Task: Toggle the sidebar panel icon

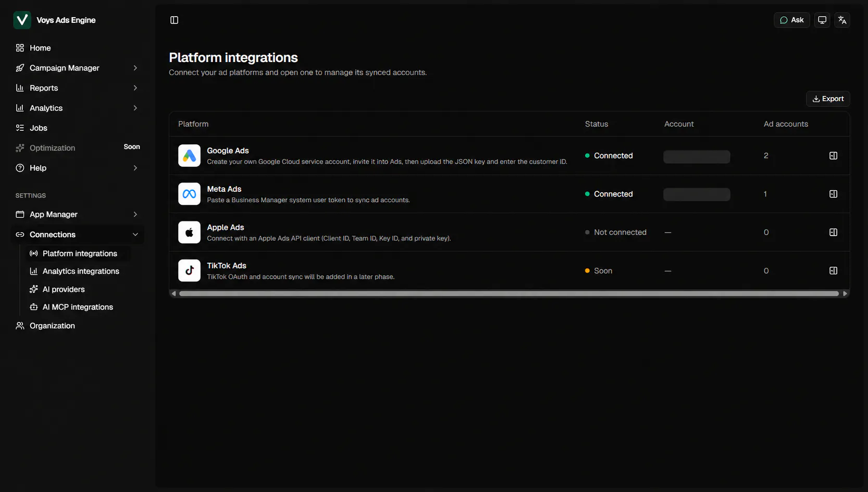Action: coord(175,20)
